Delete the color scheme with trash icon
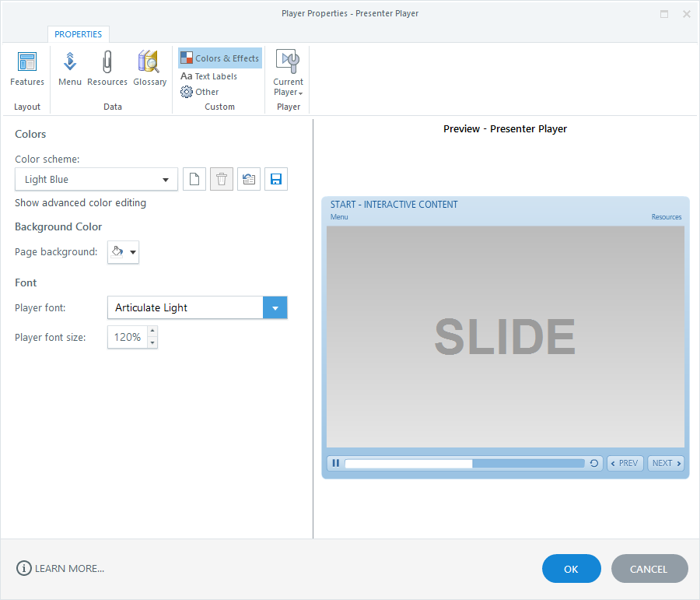700x600 pixels. click(x=222, y=180)
